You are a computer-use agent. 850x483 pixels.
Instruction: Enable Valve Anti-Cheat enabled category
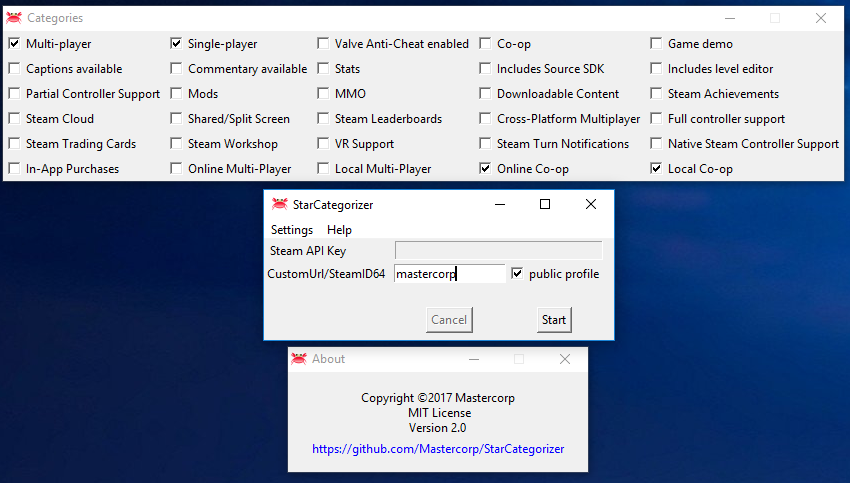point(323,43)
